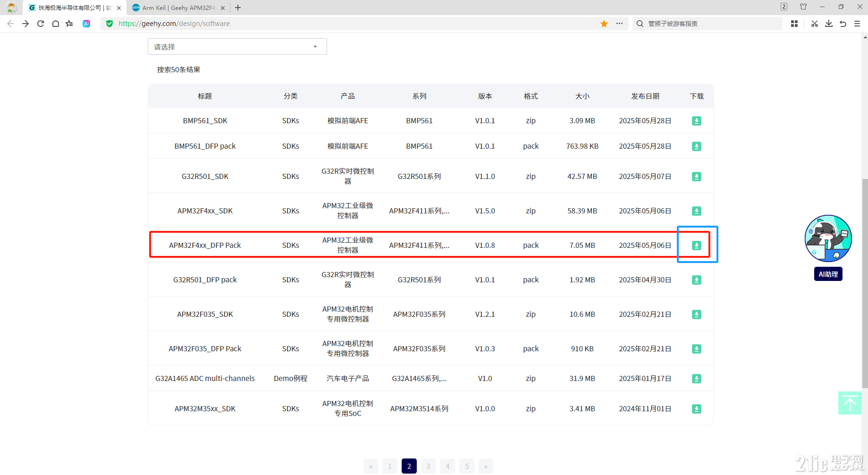Open a new browser tab
This screenshot has width=868, height=475.
[238, 8]
